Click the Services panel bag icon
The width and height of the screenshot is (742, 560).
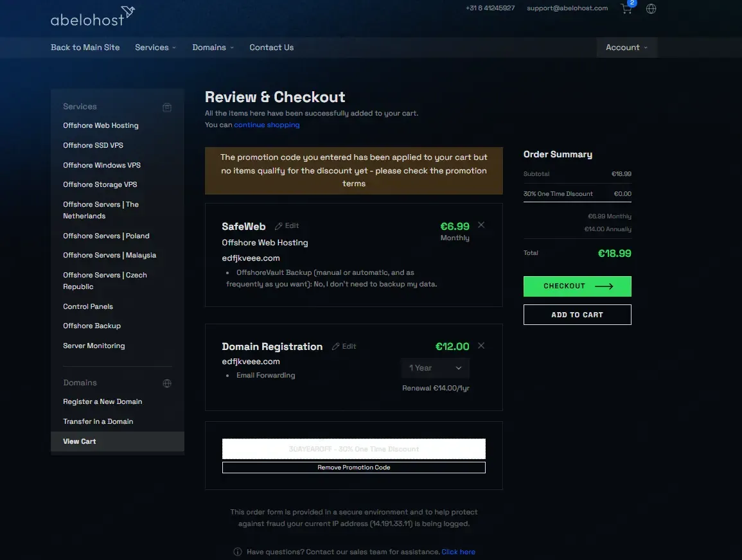click(167, 107)
